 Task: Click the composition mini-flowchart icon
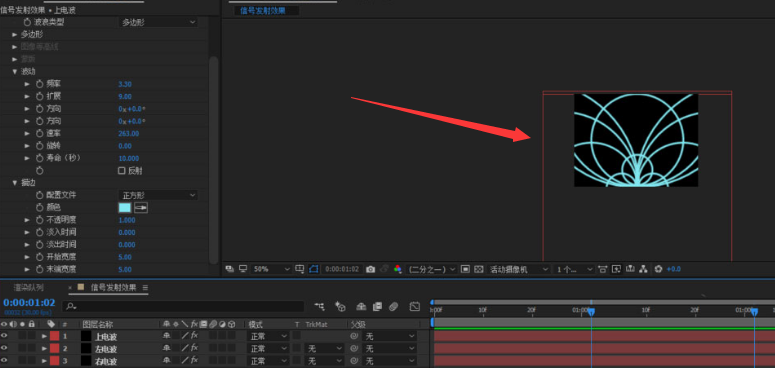tap(320, 307)
